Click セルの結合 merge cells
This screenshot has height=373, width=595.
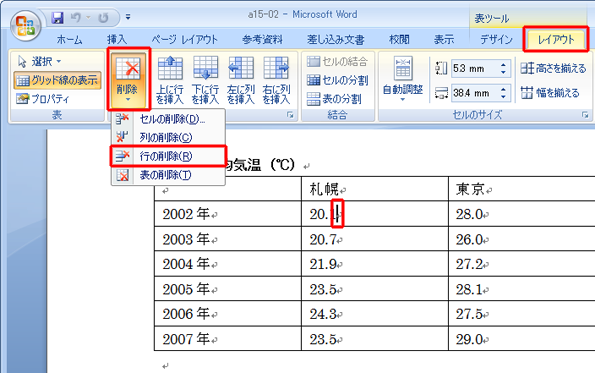point(337,61)
